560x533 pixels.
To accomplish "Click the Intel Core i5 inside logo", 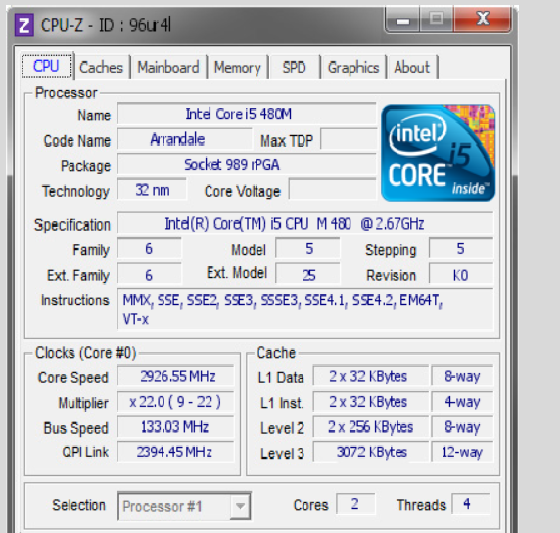I will pyautogui.click(x=438, y=153).
